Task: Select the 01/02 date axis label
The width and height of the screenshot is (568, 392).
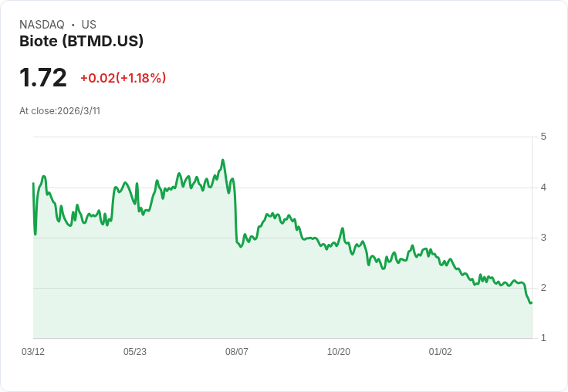Action: (x=441, y=352)
